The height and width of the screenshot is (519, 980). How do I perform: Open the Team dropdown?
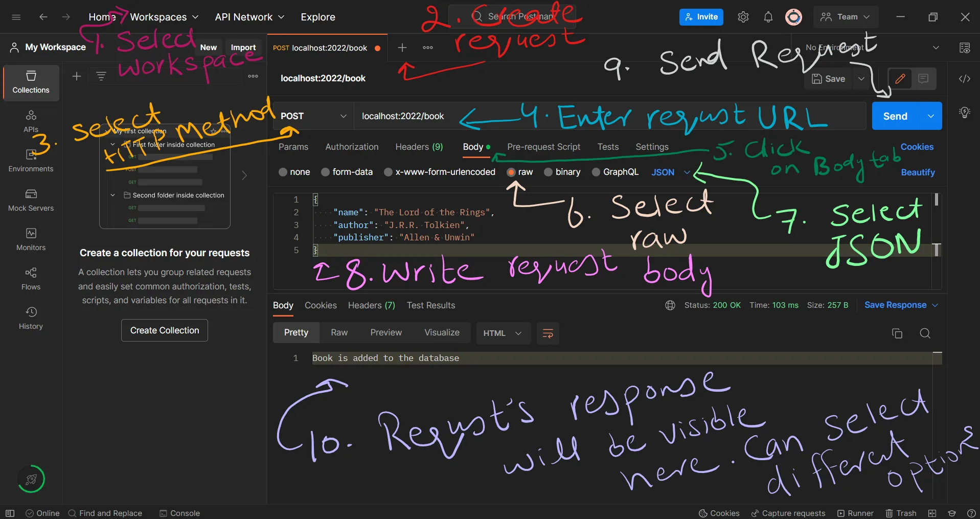coord(846,17)
